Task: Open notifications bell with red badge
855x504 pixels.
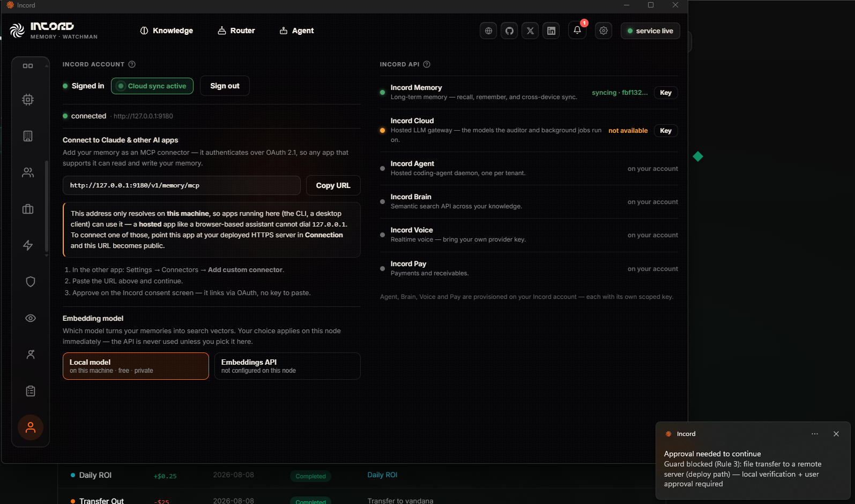Action: click(x=577, y=31)
